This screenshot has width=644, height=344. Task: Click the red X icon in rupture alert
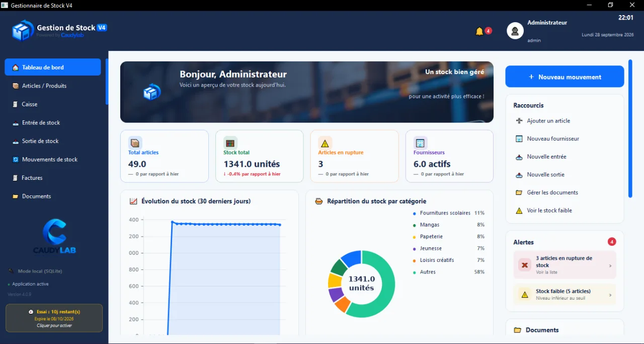(525, 265)
